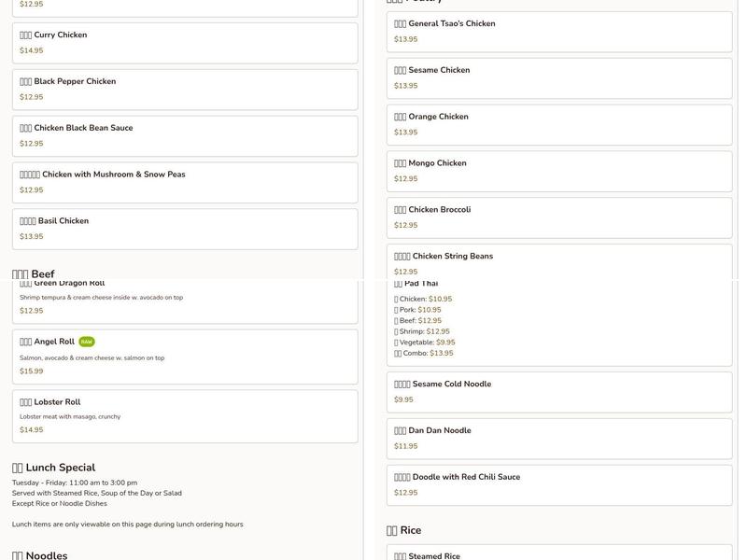The image size is (747, 560).
Task: Select Orange Chicken from Poultry list
Action: point(558,125)
